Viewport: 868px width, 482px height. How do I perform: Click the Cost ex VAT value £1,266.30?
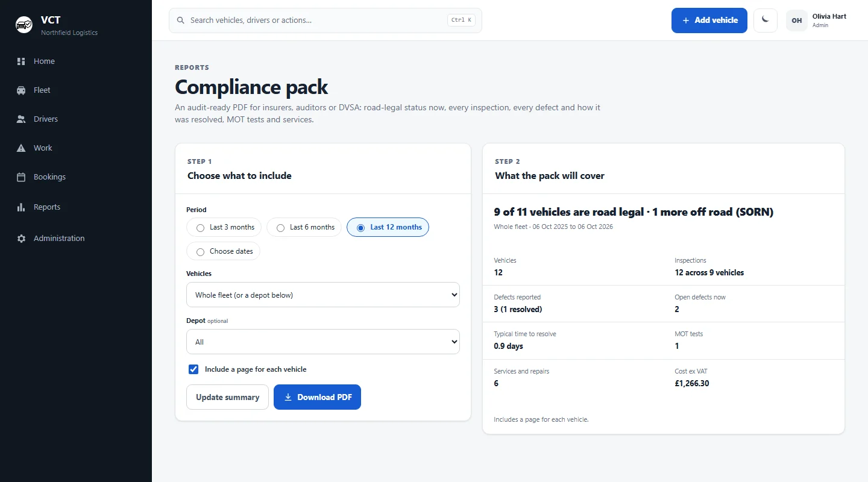(x=692, y=383)
